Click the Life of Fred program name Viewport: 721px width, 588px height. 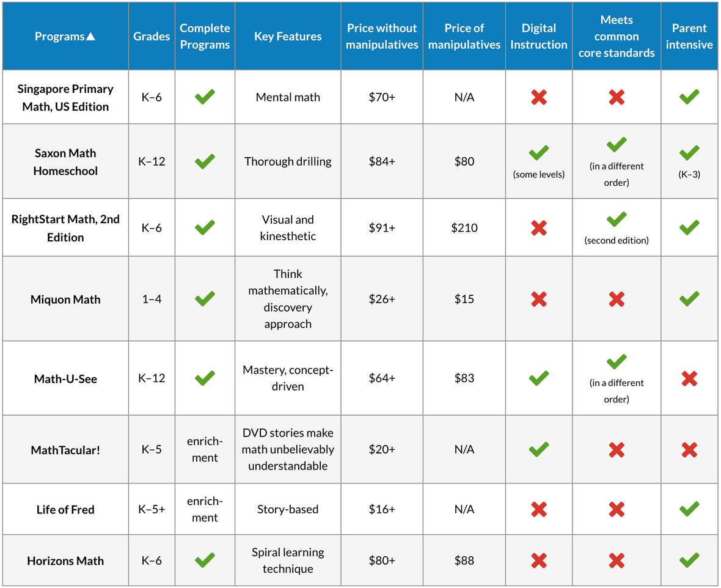coord(65,510)
